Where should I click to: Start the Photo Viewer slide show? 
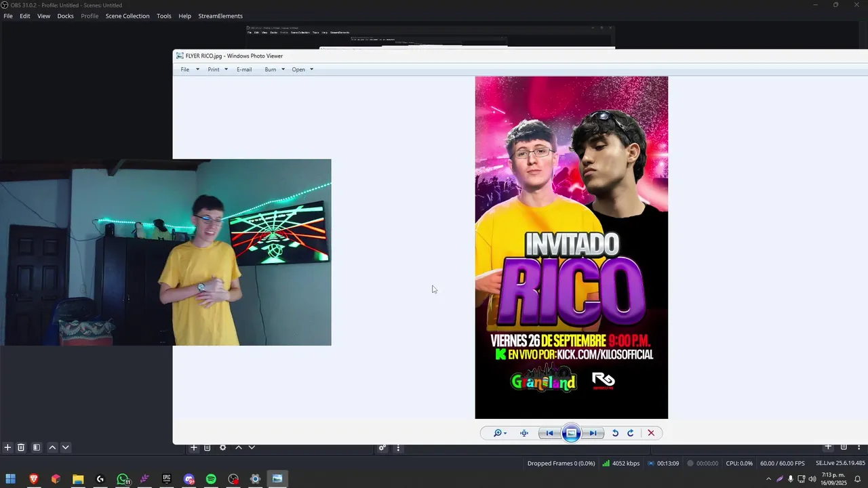pos(571,433)
